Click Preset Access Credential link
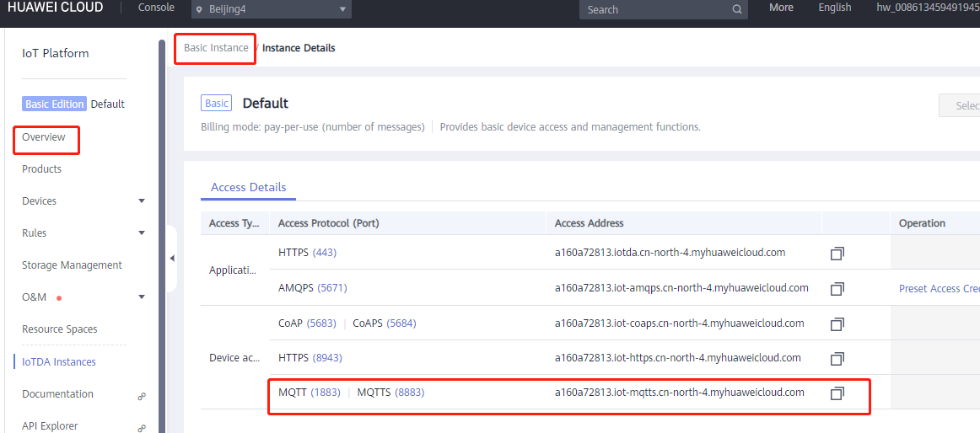The height and width of the screenshot is (433, 980). (x=938, y=289)
